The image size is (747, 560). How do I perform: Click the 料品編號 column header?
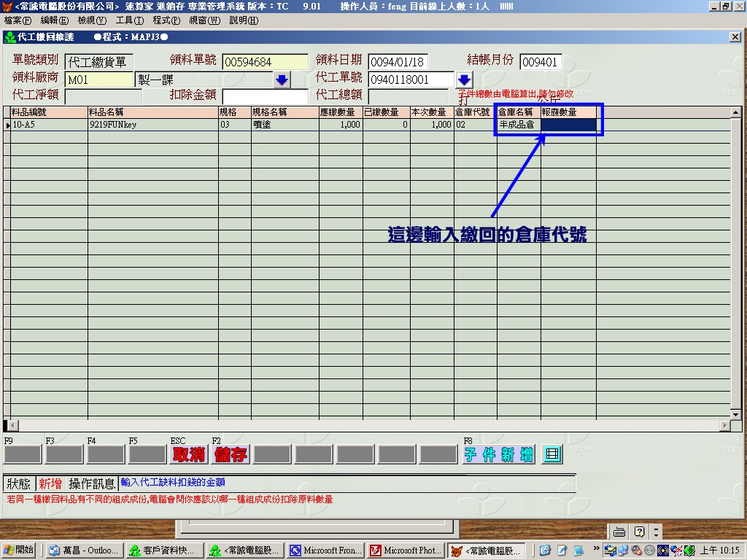(49, 112)
